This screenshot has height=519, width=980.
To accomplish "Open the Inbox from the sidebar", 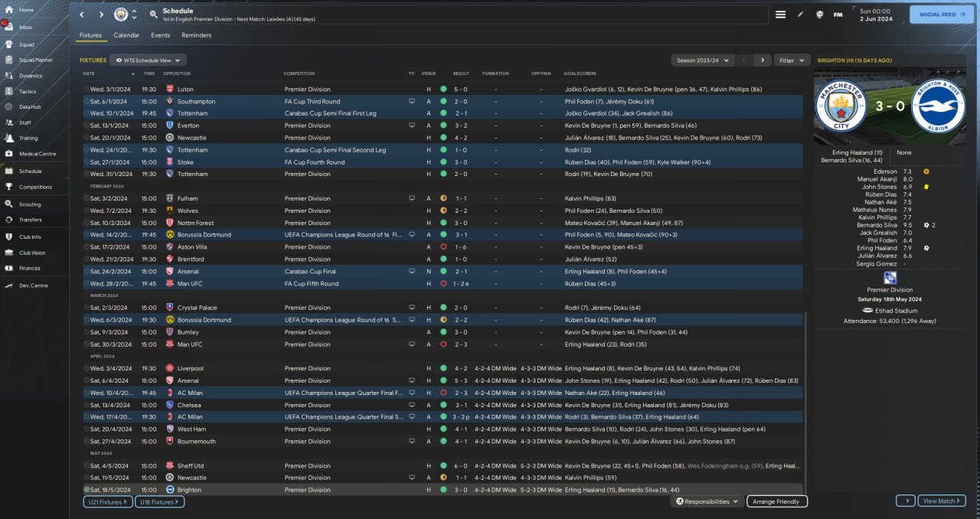I will [26, 28].
